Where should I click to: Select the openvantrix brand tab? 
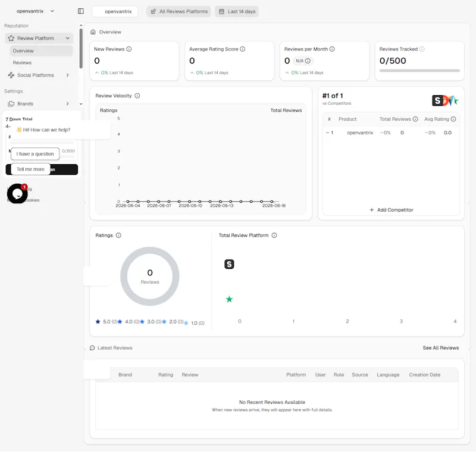coord(115,11)
